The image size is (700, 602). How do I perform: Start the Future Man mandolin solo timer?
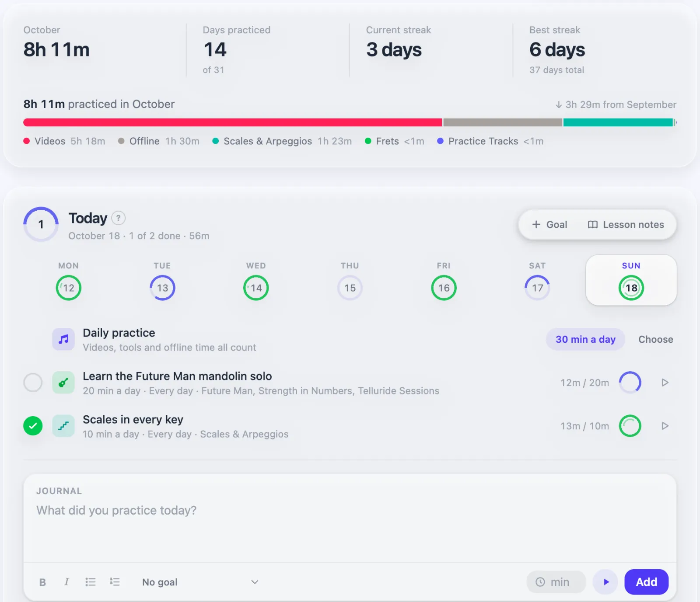(665, 383)
